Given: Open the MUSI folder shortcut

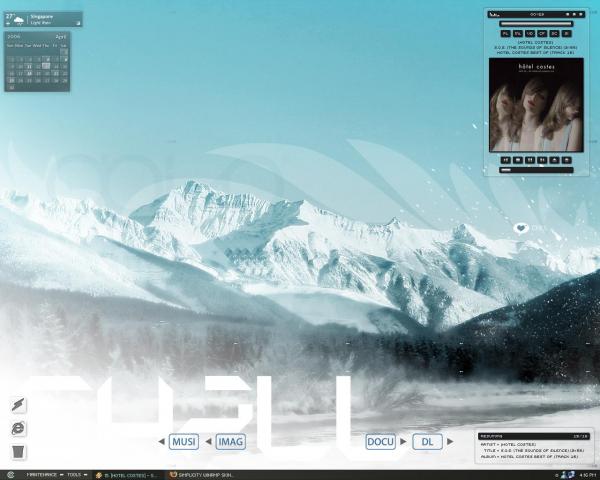Looking at the screenshot, I should 184,442.
